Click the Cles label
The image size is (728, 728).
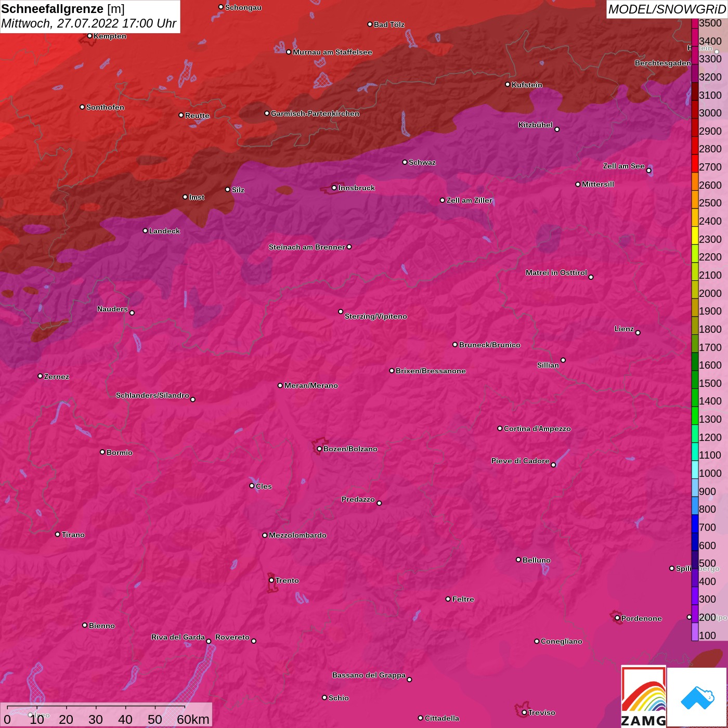tap(264, 486)
